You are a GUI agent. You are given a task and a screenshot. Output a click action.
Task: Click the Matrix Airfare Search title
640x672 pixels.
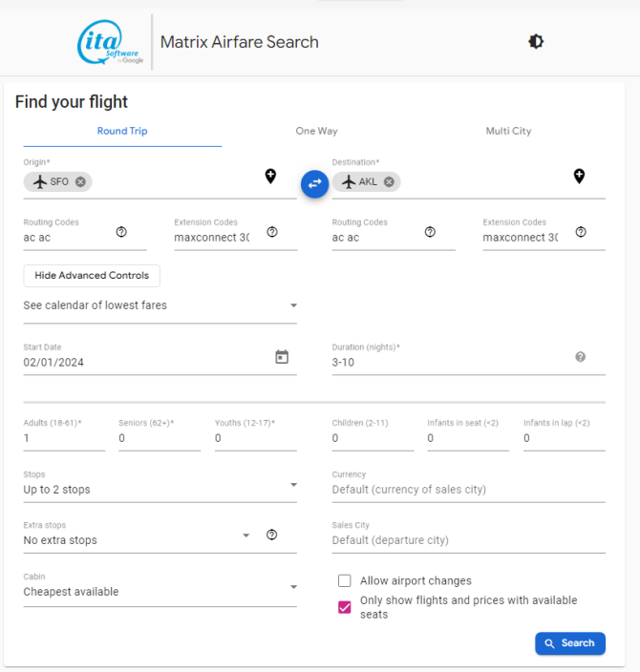[240, 42]
